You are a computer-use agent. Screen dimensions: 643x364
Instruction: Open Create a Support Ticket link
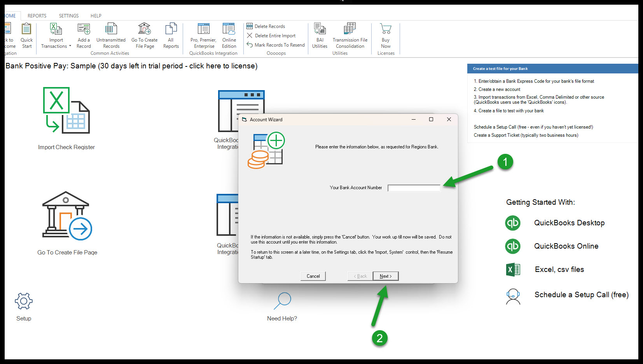point(526,135)
